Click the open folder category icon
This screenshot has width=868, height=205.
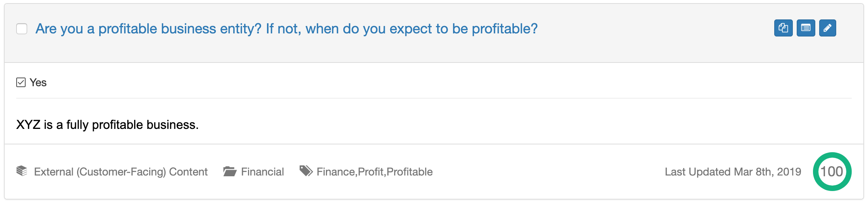tap(230, 171)
